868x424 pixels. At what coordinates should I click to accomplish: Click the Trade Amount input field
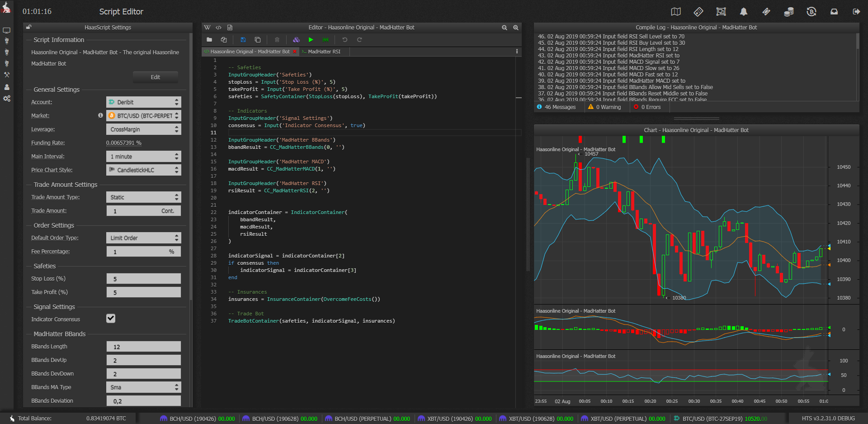click(x=144, y=211)
